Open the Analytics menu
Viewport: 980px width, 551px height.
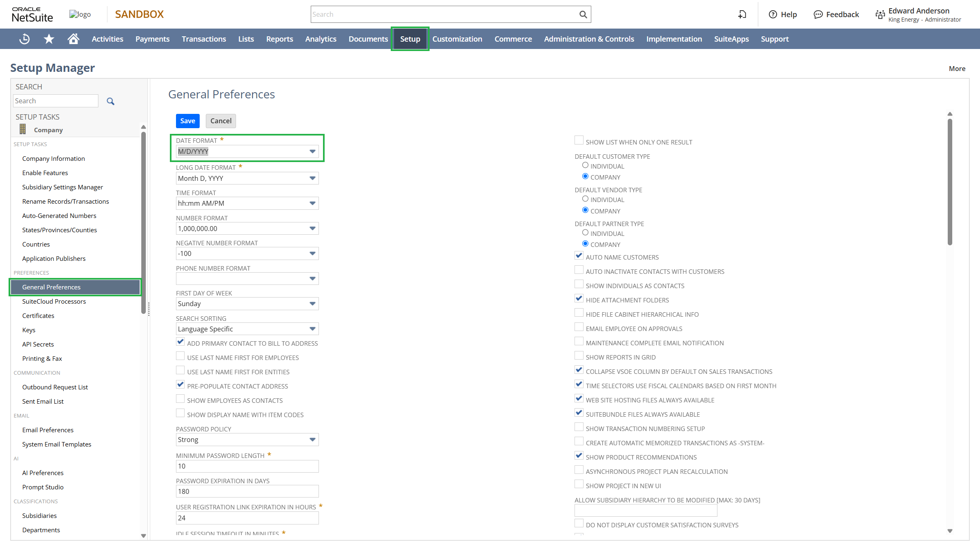pos(321,39)
